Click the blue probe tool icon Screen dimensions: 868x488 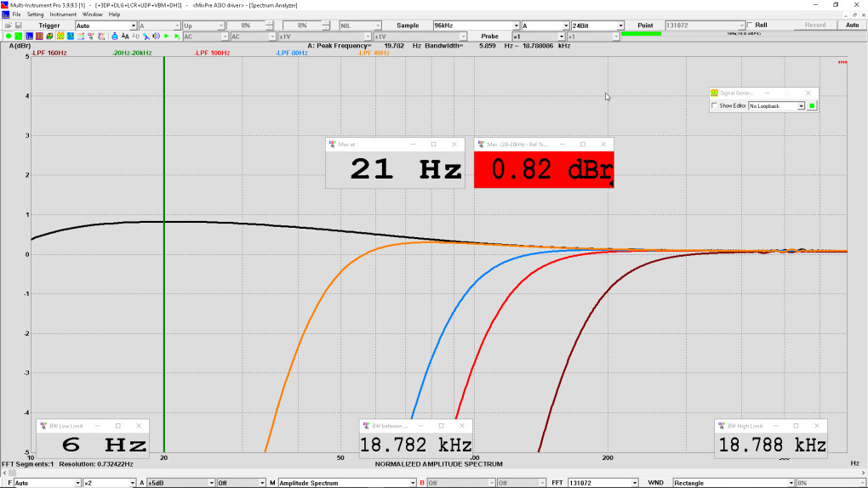pyautogui.click(x=146, y=37)
